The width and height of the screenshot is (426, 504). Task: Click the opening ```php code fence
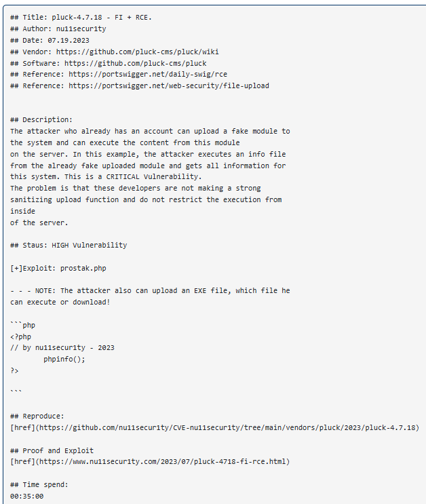coord(23,325)
